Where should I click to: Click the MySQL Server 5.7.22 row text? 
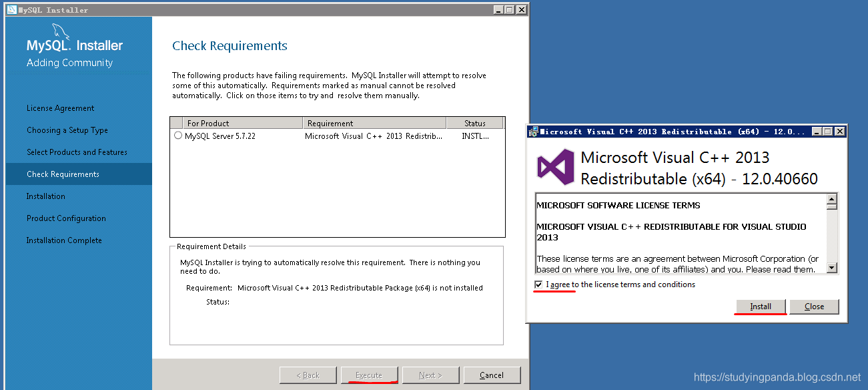click(220, 136)
